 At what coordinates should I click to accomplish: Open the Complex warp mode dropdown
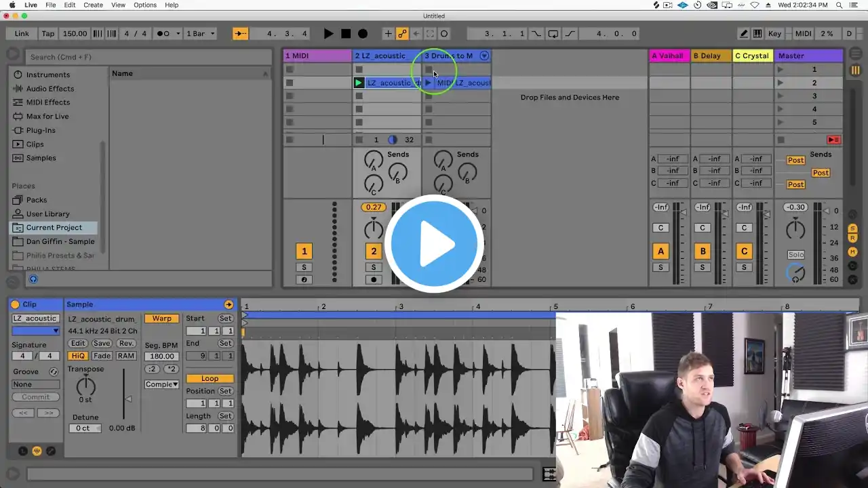(x=162, y=384)
